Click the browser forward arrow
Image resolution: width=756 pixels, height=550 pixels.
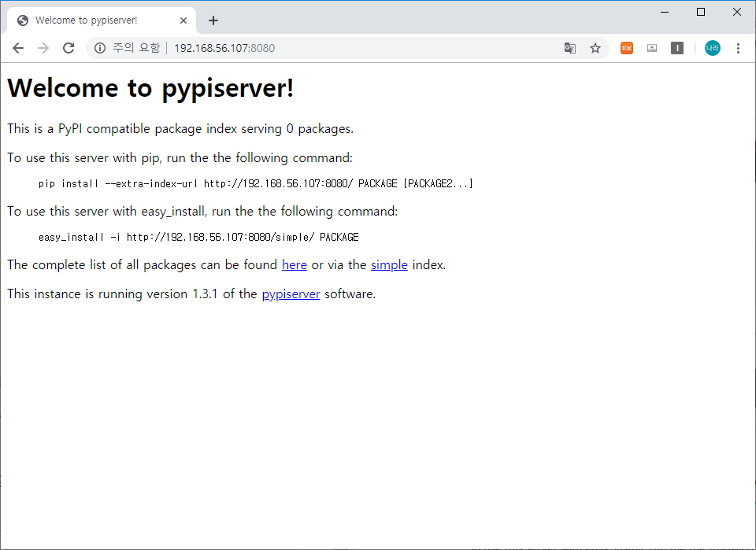(43, 48)
